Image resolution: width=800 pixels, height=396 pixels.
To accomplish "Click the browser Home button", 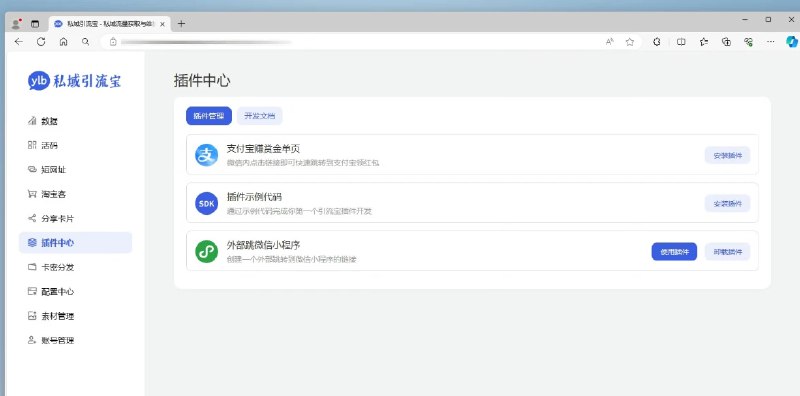I will (x=63, y=42).
